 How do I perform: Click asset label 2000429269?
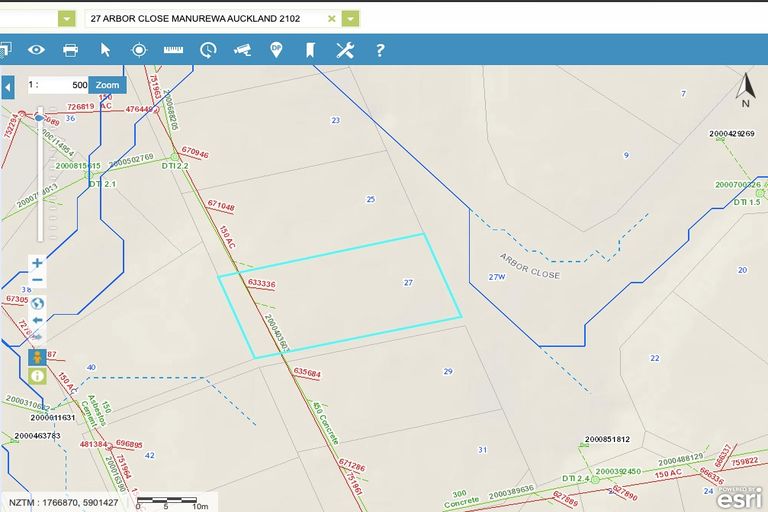[732, 134]
